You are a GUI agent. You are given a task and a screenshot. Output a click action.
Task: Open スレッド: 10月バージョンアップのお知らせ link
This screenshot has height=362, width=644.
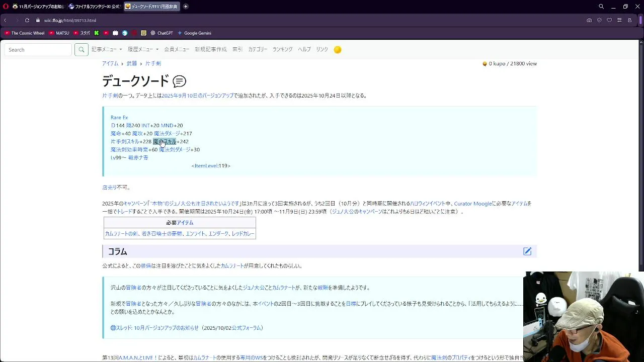point(154,328)
